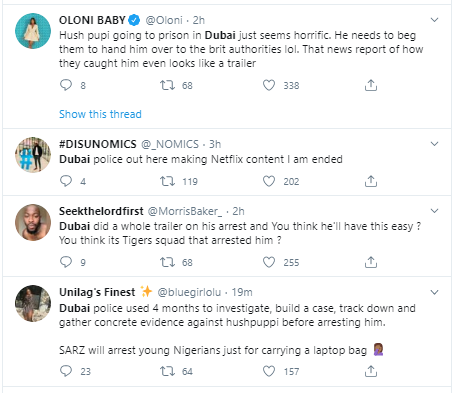Share Unilag's Finest tweet

point(371,371)
